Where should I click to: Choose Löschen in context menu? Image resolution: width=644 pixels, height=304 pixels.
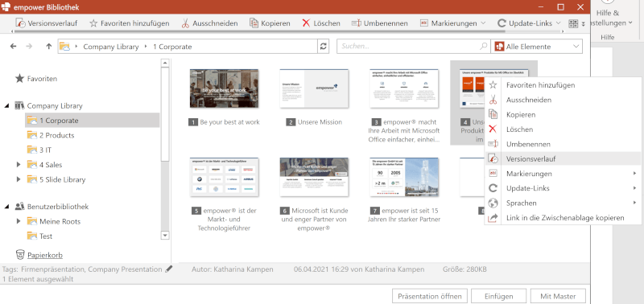(563, 129)
